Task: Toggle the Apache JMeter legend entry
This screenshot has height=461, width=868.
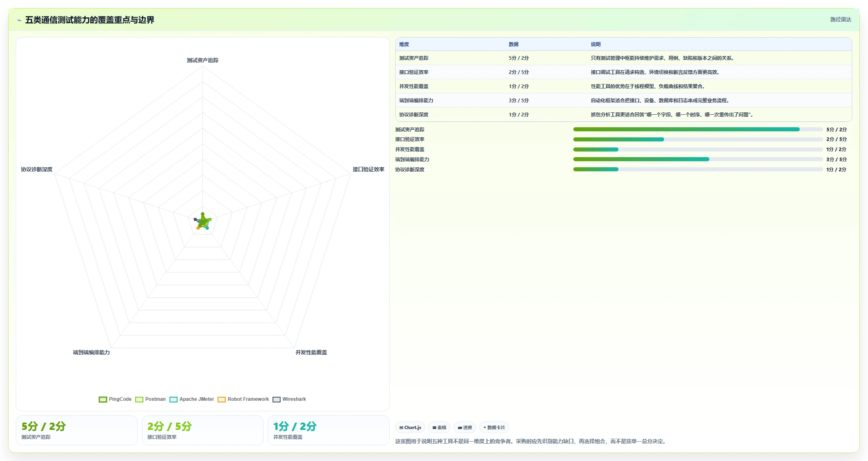Action: [x=192, y=399]
